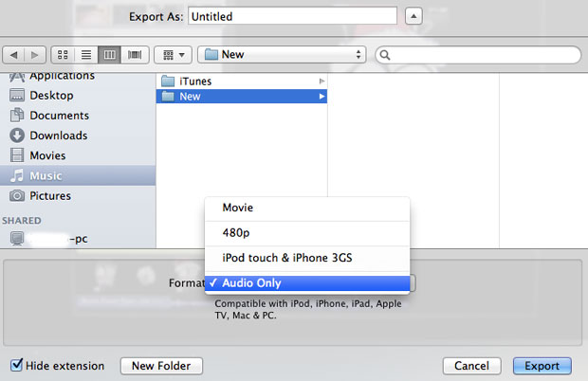Switch to column view
This screenshot has width=588, height=381.
[109, 55]
